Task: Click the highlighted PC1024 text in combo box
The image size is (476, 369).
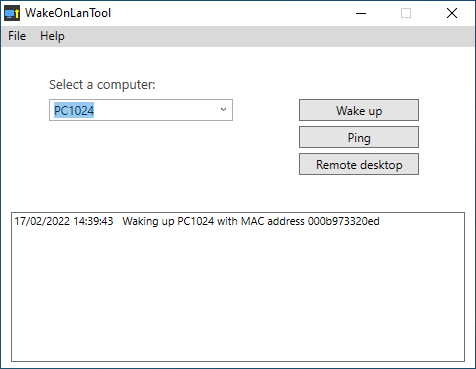Action: [74, 110]
